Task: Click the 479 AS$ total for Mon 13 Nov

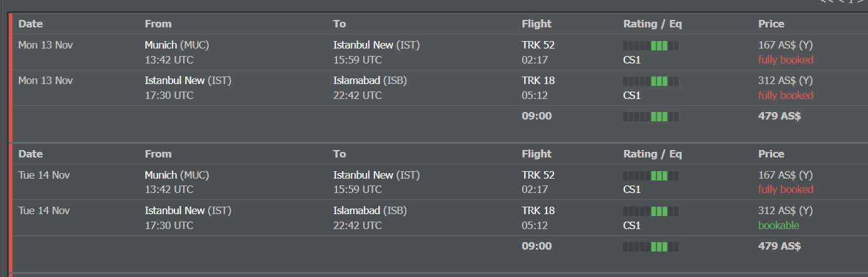Action: click(x=779, y=116)
